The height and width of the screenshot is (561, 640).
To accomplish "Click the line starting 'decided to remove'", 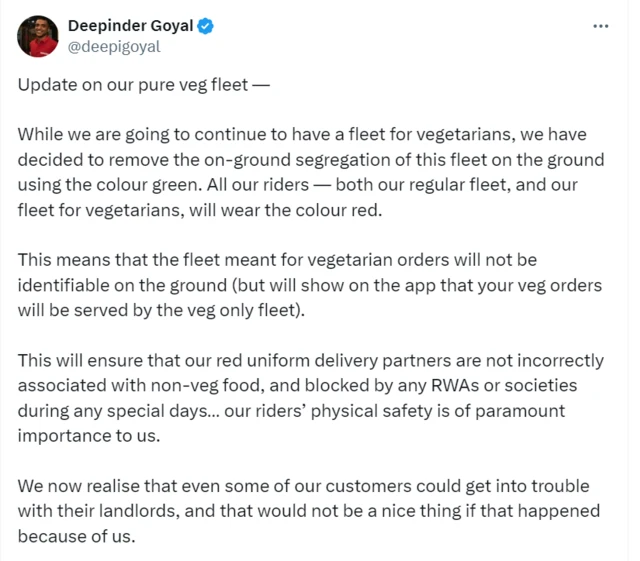I will [310, 160].
